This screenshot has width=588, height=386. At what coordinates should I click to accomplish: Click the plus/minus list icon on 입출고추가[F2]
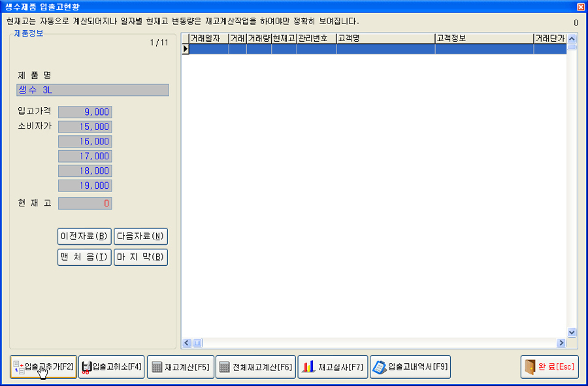[18, 367]
